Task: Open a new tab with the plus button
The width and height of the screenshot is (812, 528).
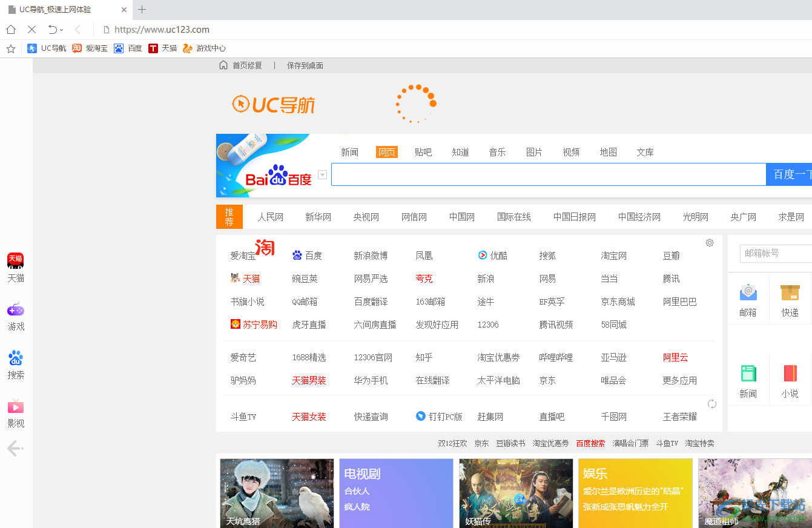Action: (142, 10)
